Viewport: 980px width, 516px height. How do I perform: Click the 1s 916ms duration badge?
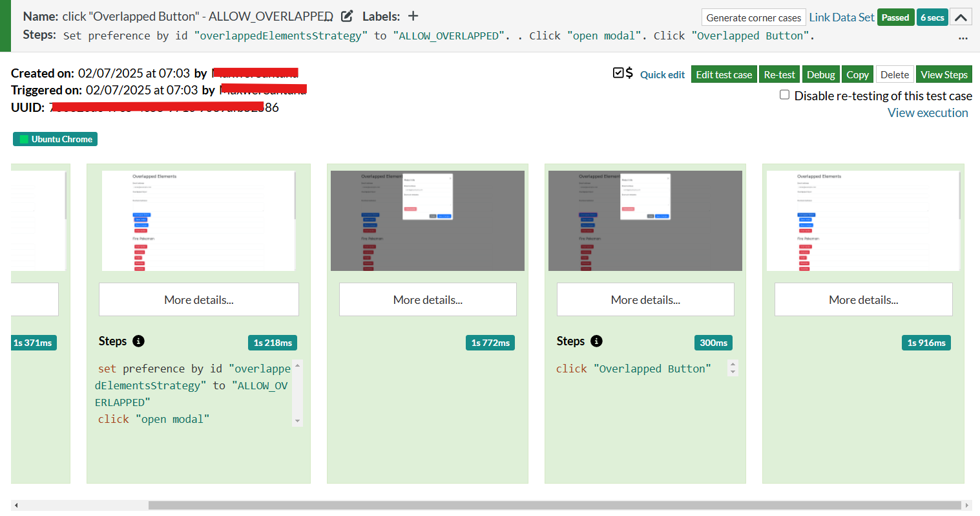point(926,343)
